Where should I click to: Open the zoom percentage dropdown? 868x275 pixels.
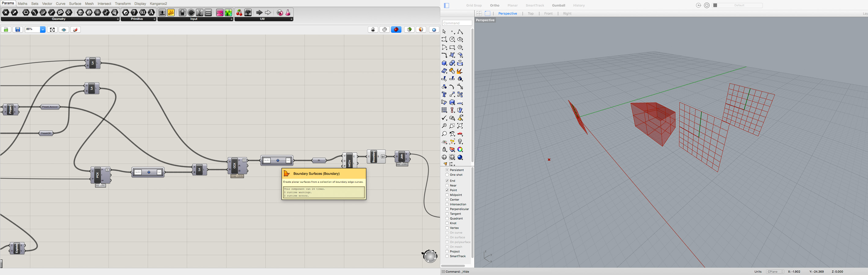coord(43,30)
